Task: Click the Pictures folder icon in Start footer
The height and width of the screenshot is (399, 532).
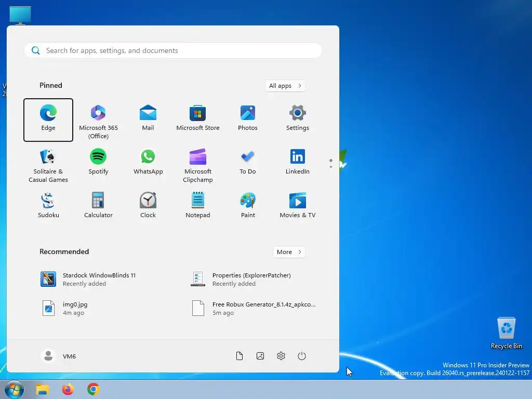Action: click(x=260, y=356)
